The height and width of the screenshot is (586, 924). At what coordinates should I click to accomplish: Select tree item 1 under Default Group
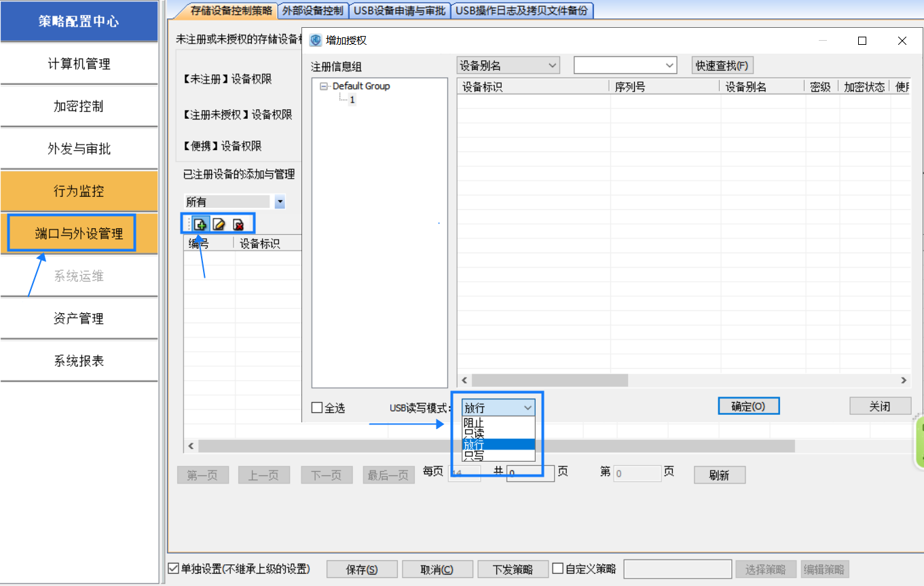352,100
